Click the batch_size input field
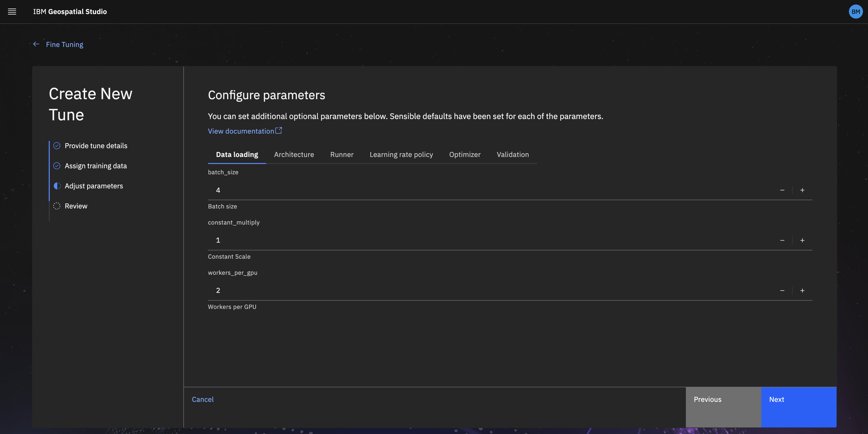This screenshot has height=434, width=868. coord(472,190)
